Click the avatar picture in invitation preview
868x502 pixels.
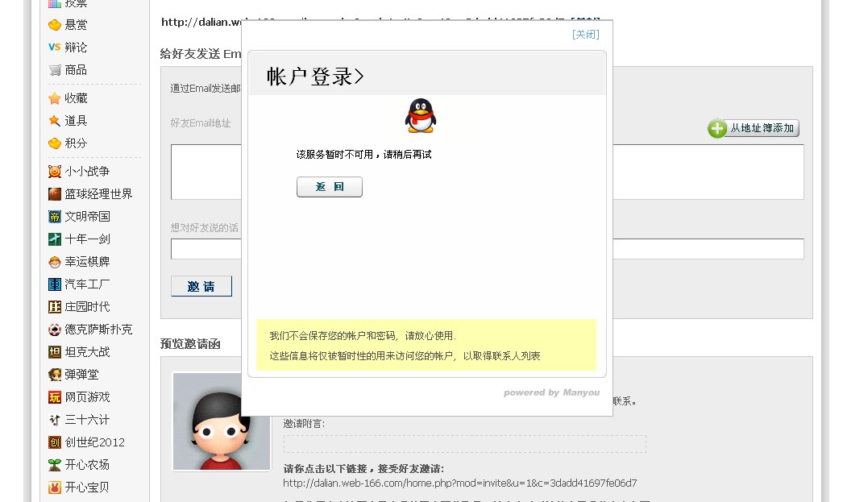[222, 421]
